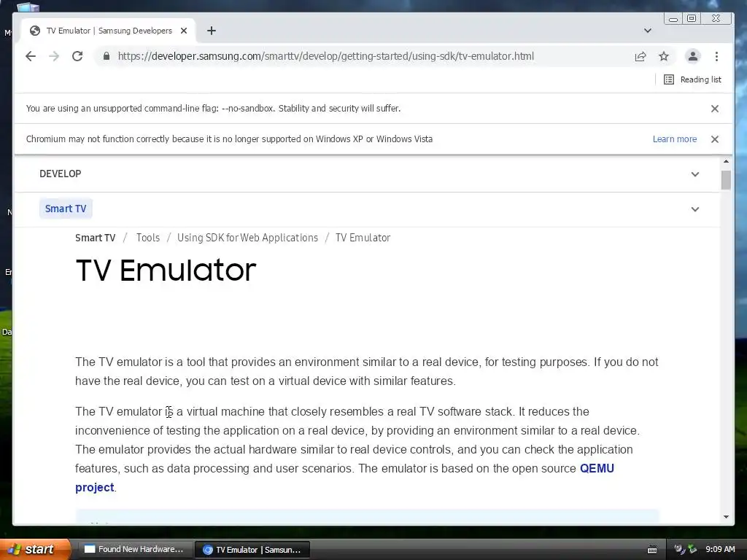Click the tab's globe favicon
Image resolution: width=747 pixels, height=560 pixels.
click(x=35, y=31)
